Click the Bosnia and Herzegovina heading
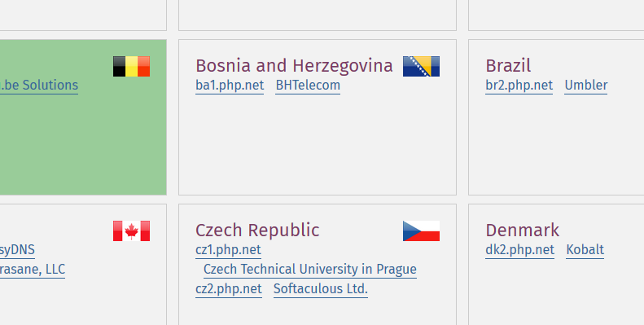 pyautogui.click(x=294, y=66)
